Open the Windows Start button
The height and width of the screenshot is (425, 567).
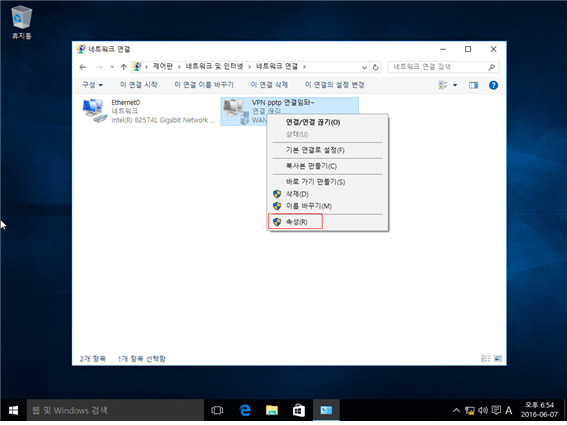pyautogui.click(x=13, y=410)
